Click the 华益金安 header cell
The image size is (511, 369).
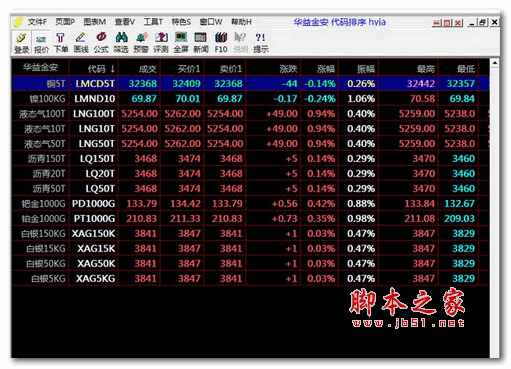tap(40, 68)
